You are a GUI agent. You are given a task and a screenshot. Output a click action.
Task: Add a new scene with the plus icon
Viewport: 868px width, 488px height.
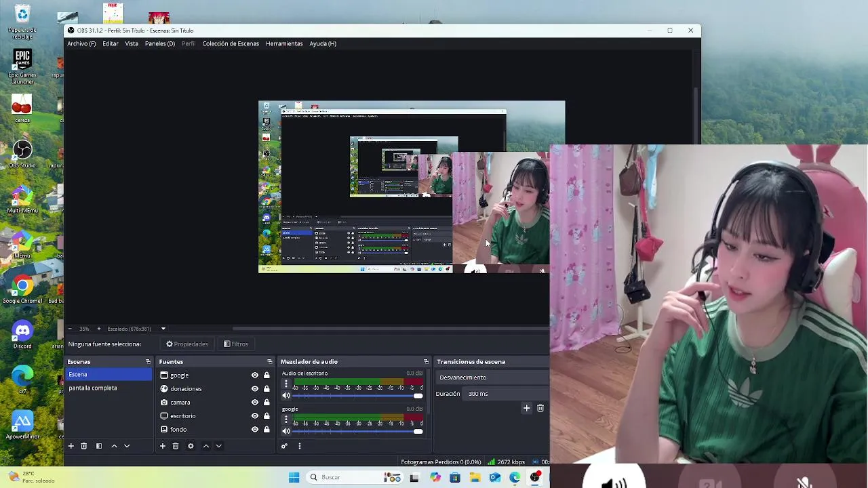pyautogui.click(x=71, y=446)
